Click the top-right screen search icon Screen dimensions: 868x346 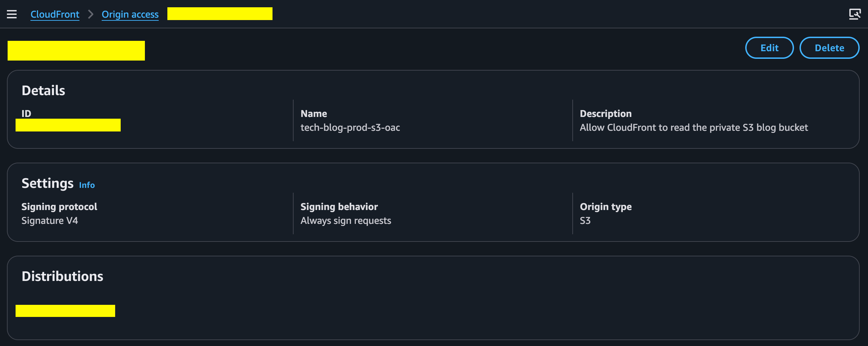coord(855,14)
